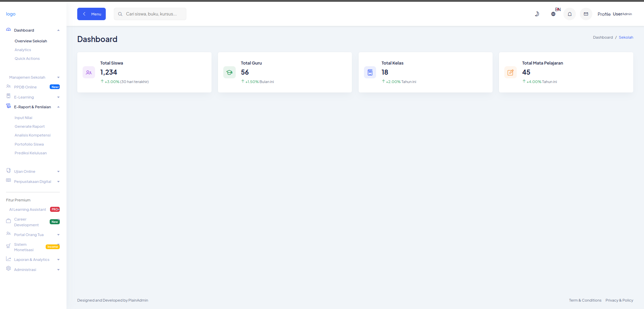
Task: Open the language selector globe icon
Action: [553, 14]
